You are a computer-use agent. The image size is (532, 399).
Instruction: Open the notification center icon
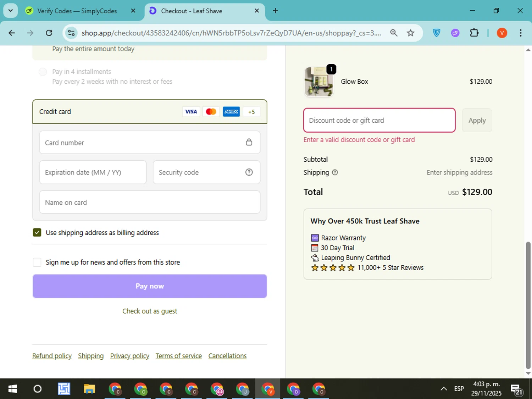(517, 389)
